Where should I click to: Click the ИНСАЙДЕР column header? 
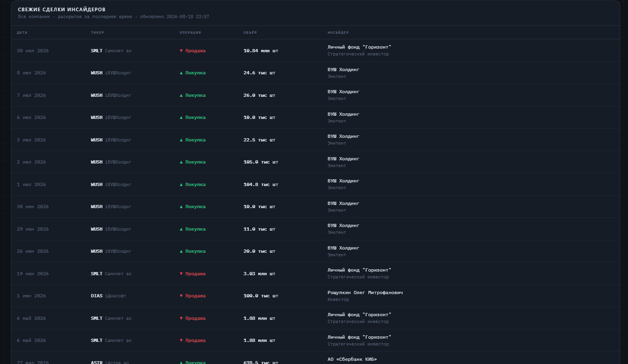[338, 33]
